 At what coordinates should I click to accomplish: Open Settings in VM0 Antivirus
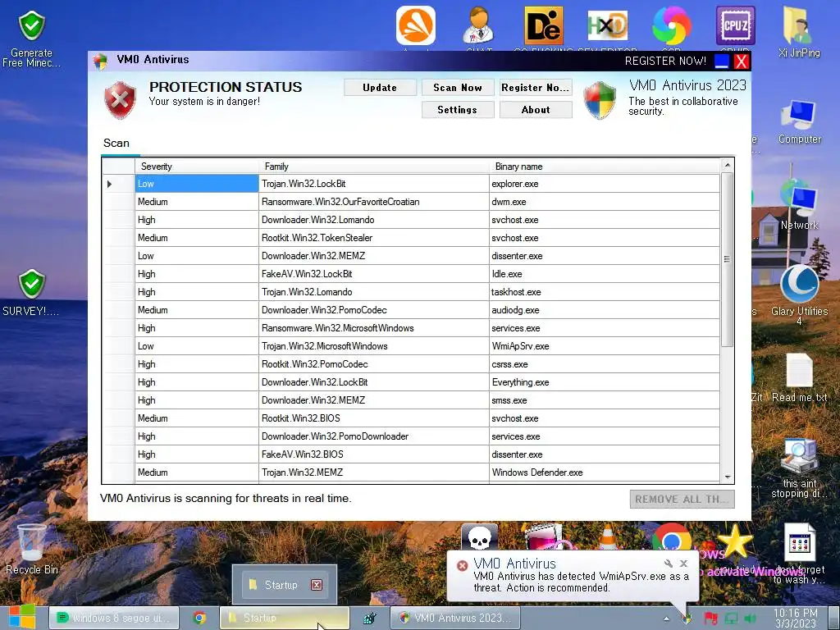[458, 109]
